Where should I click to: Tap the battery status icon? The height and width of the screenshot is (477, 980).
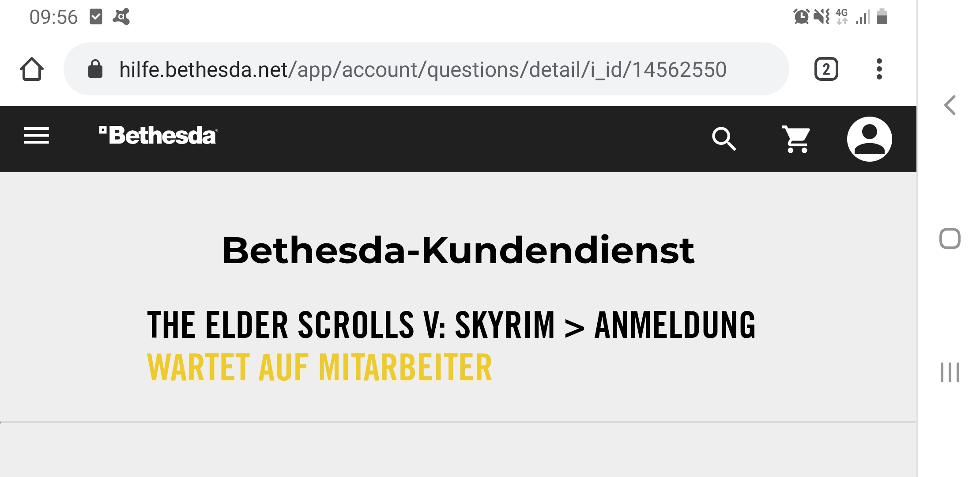[x=882, y=17]
